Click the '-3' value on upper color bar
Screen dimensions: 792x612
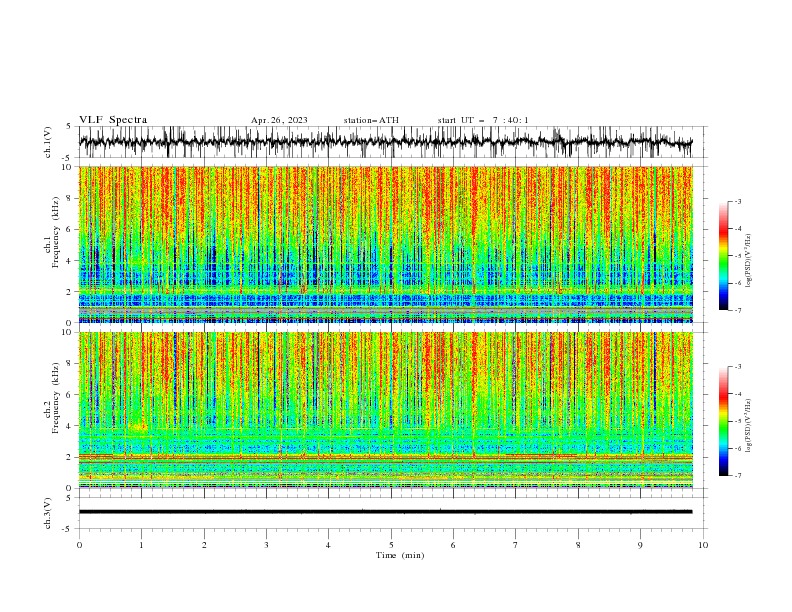click(x=738, y=201)
